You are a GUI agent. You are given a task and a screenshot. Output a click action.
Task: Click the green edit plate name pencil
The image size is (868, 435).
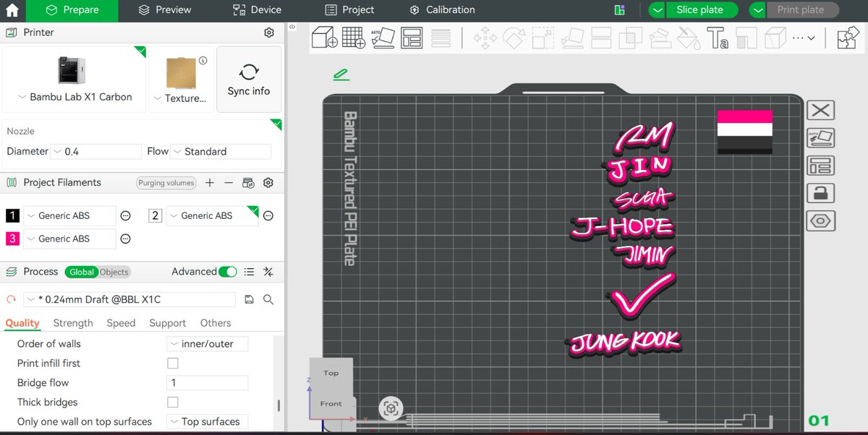point(341,74)
